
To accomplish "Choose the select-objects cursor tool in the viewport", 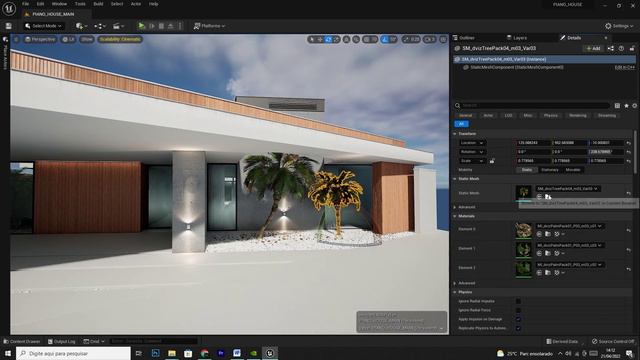I will (x=312, y=39).
